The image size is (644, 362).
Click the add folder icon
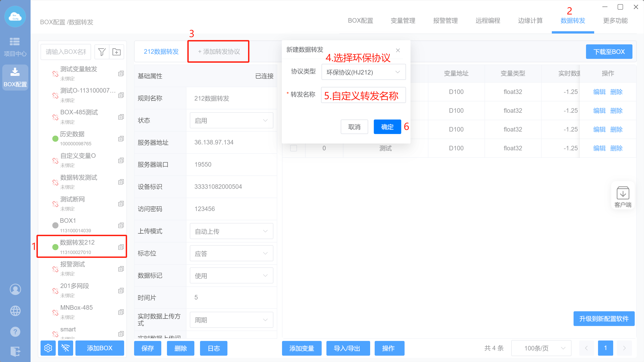(x=116, y=52)
